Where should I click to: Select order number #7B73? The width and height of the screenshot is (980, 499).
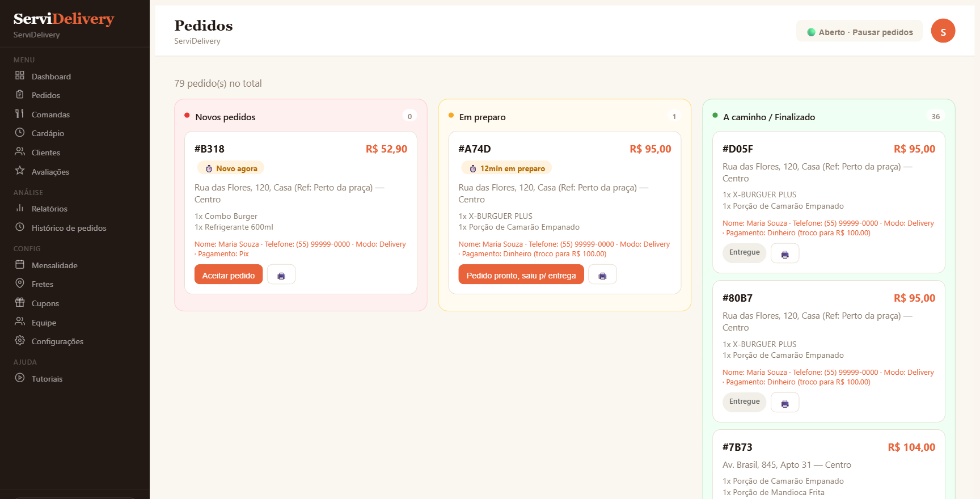coord(737,447)
